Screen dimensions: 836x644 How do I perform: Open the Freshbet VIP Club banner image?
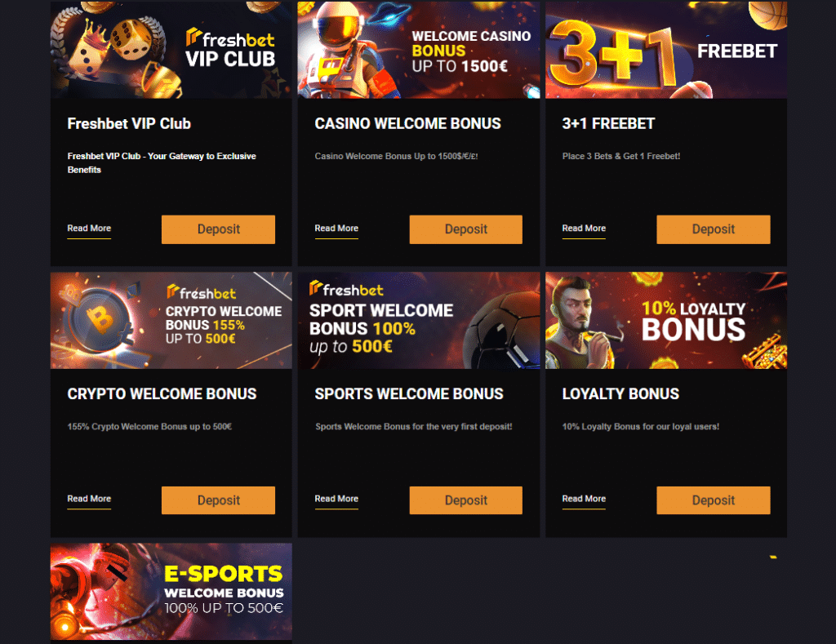171,50
